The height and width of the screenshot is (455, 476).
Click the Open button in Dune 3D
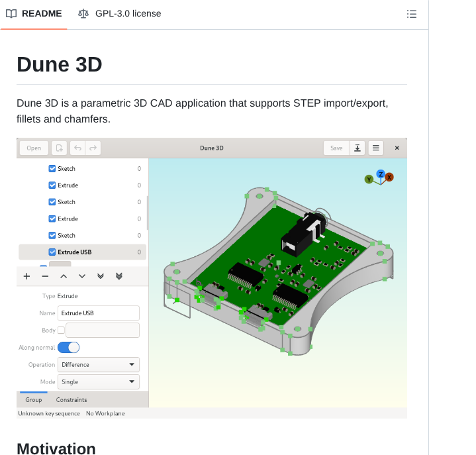click(x=34, y=148)
